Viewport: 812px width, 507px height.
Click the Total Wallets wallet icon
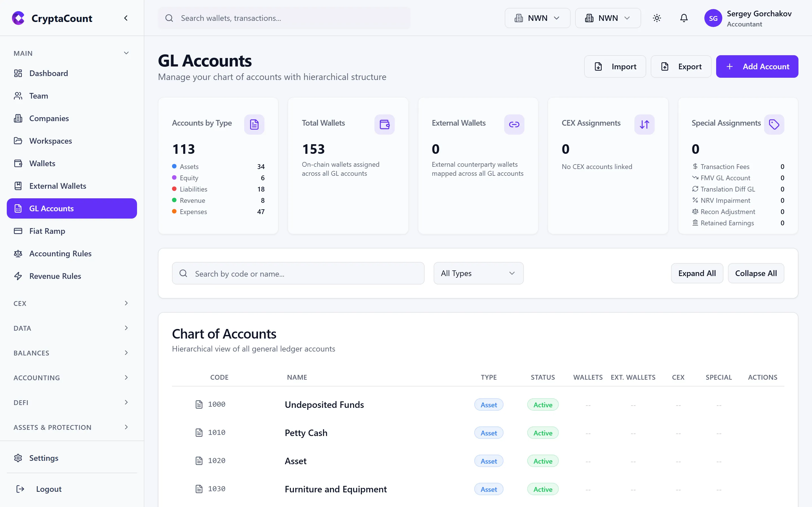[384, 124]
